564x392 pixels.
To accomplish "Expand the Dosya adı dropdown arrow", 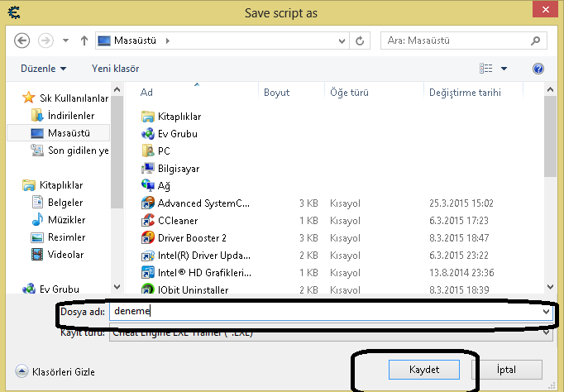I will (547, 312).
